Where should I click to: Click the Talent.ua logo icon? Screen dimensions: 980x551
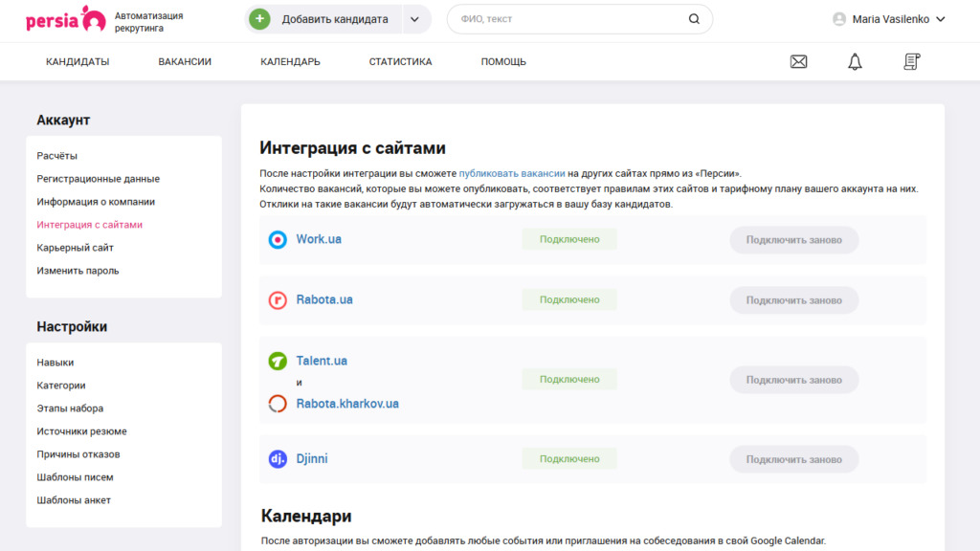pyautogui.click(x=278, y=361)
